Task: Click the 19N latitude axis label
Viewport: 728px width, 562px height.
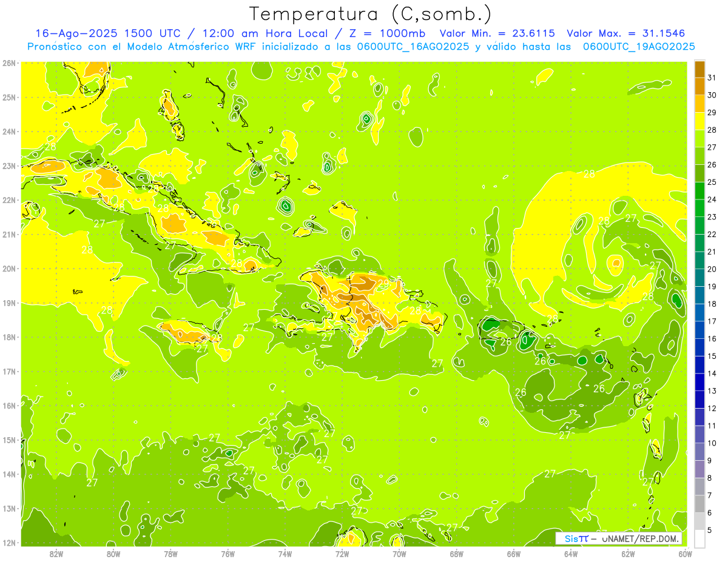Action: [9, 303]
